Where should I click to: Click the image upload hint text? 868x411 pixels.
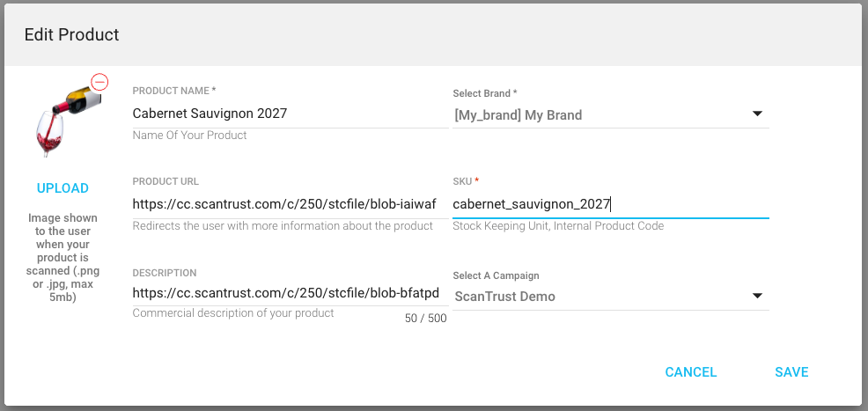tap(63, 257)
